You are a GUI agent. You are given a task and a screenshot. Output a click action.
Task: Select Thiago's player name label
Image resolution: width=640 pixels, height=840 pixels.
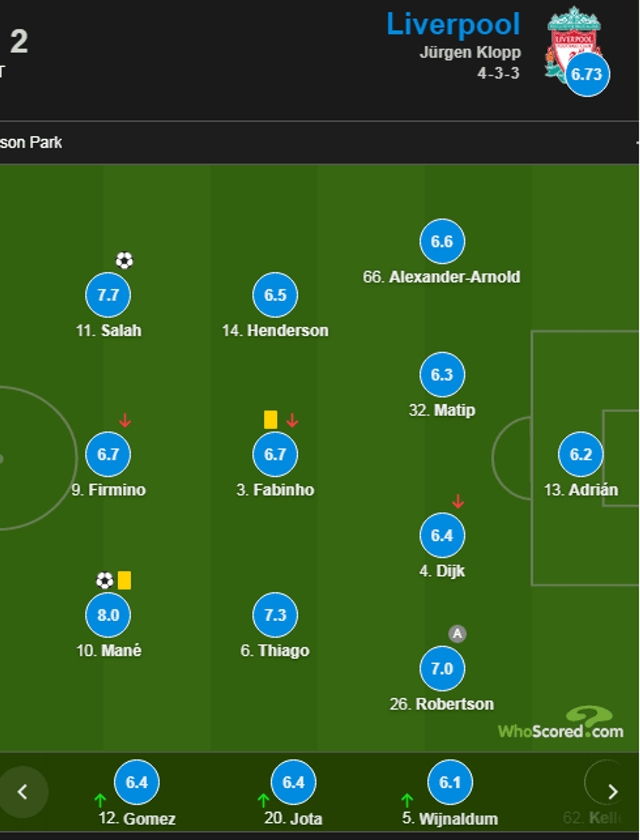click(x=275, y=651)
